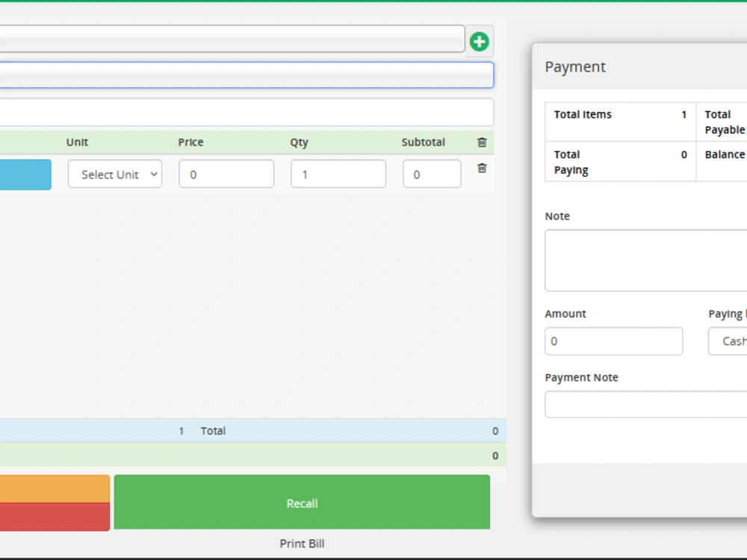Click the green Recall button
This screenshot has width=747, height=560.
point(302,502)
